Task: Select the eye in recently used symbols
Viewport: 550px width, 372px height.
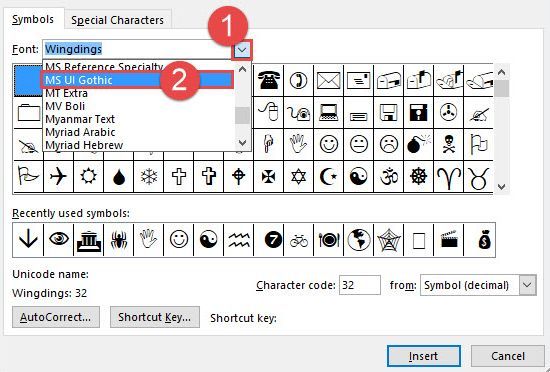Action: tap(59, 240)
